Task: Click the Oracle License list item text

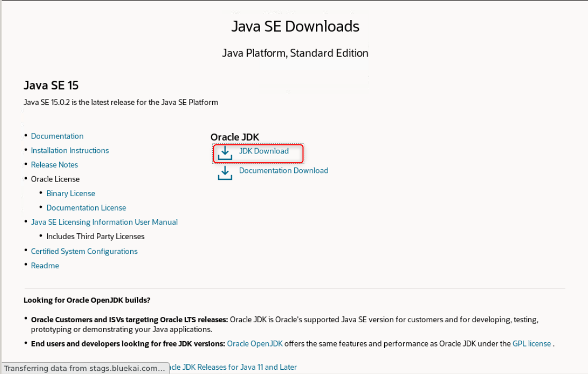Action: pyautogui.click(x=55, y=179)
